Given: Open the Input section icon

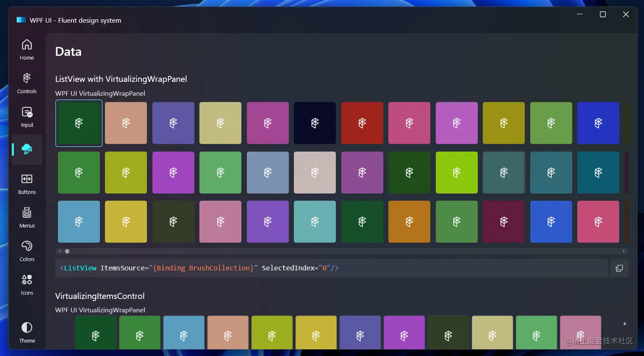Looking at the screenshot, I should click(26, 116).
